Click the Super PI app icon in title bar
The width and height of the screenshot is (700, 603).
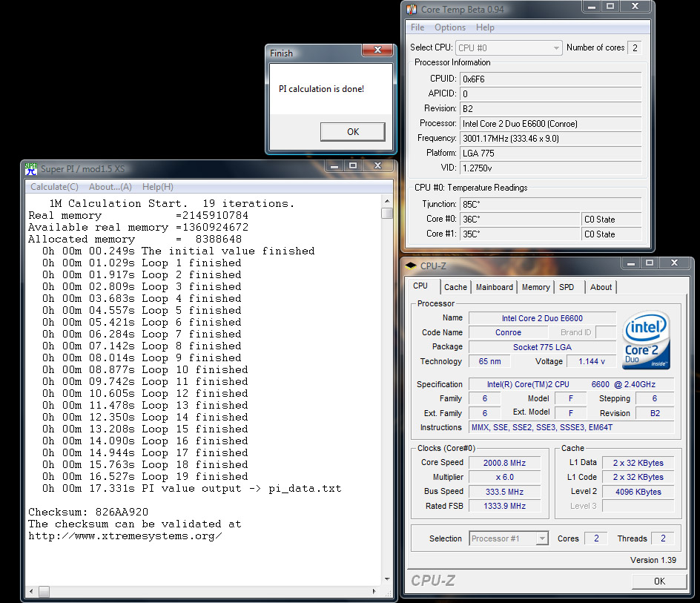tap(31, 169)
